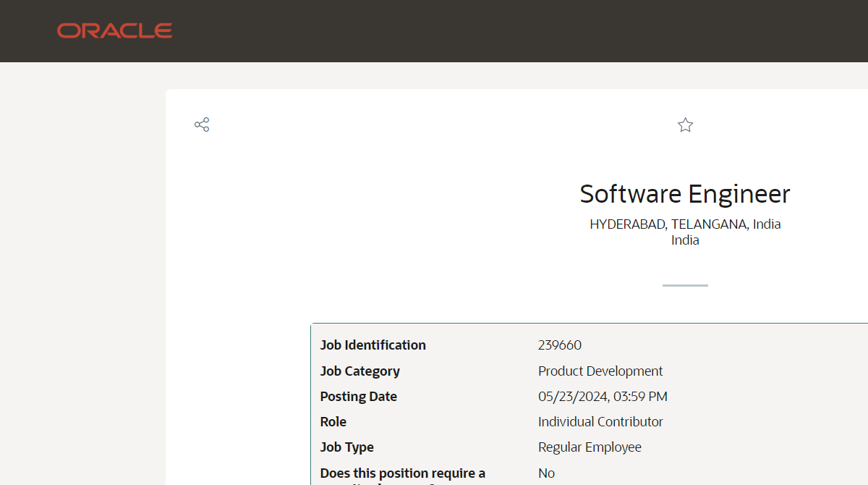Select the Individual Contributor value
The height and width of the screenshot is (485, 868).
click(x=600, y=422)
